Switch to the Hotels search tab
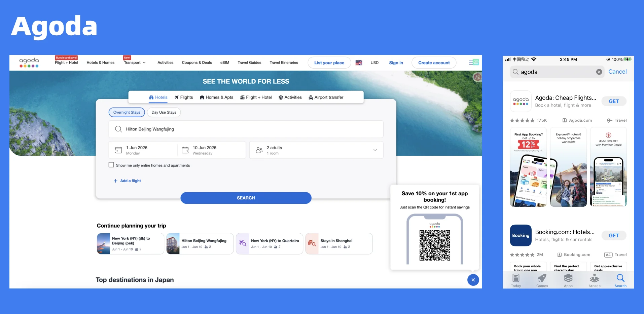 tap(158, 97)
